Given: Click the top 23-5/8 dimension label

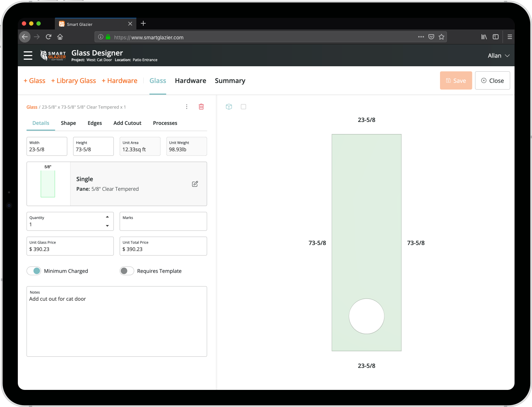Looking at the screenshot, I should (x=367, y=120).
